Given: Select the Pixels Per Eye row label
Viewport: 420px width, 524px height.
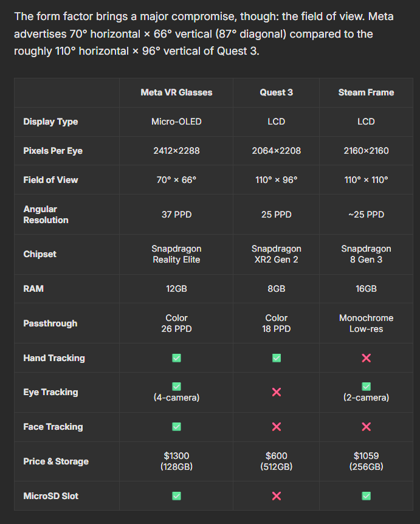Looking at the screenshot, I should [x=53, y=151].
